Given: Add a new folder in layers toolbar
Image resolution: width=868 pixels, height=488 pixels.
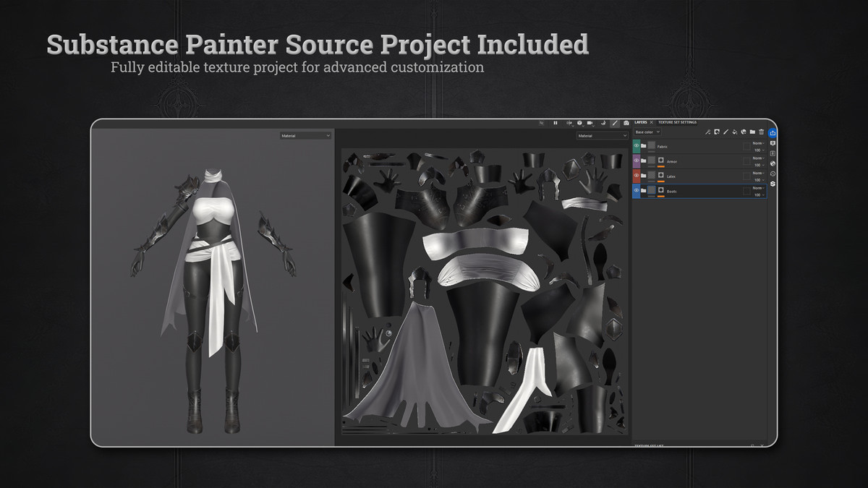Looking at the screenshot, I should tap(752, 132).
